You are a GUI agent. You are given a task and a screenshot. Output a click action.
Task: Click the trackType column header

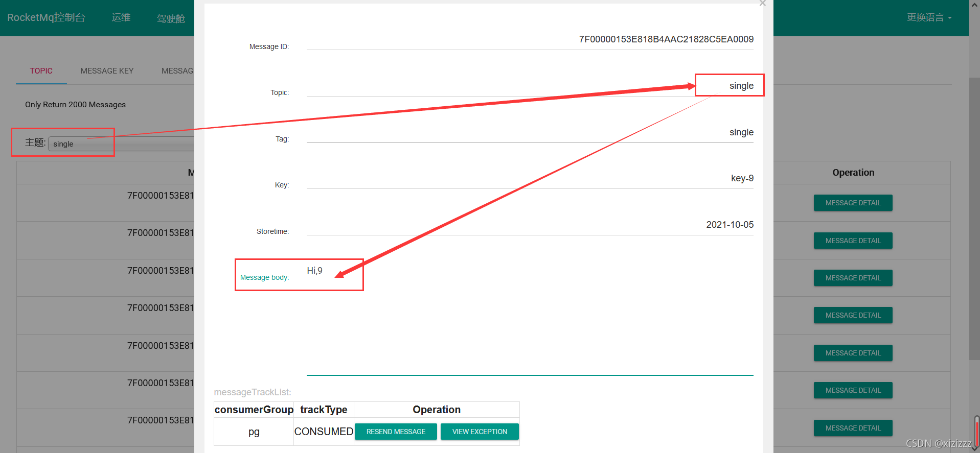click(x=324, y=410)
